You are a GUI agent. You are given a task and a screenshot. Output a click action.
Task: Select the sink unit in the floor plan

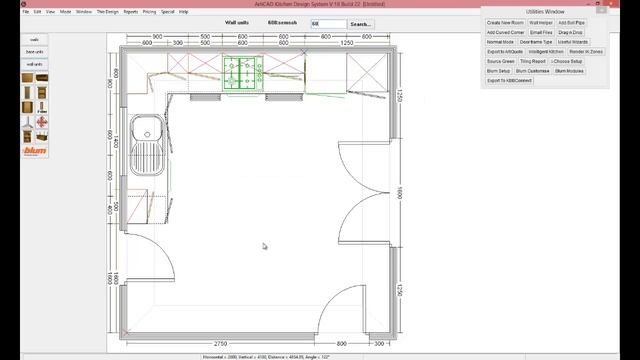pos(147,145)
